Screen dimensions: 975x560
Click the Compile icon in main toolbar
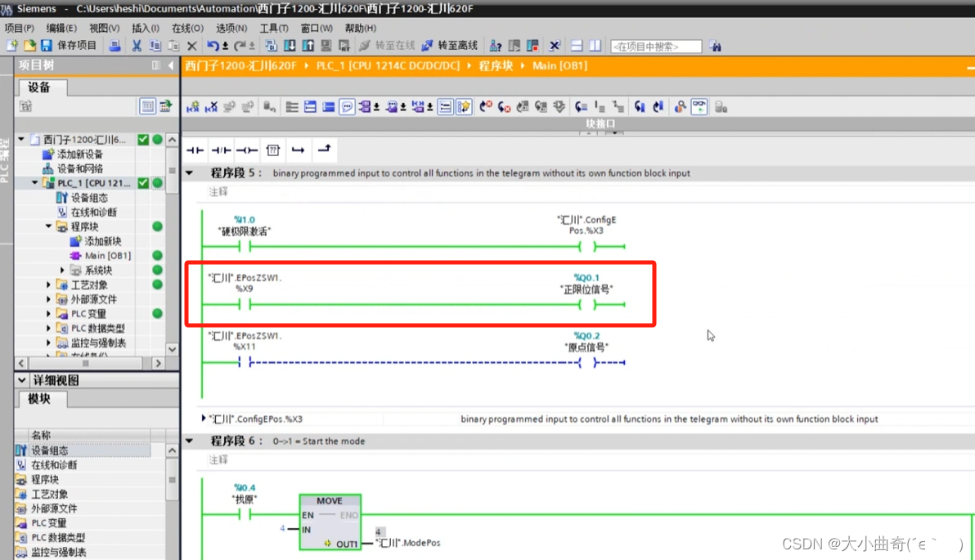point(271,45)
